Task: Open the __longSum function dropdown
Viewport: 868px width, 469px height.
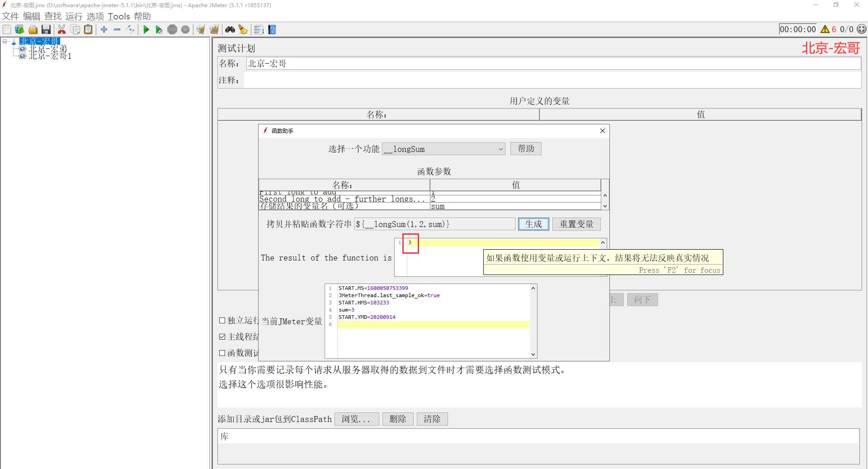Action: click(x=443, y=149)
